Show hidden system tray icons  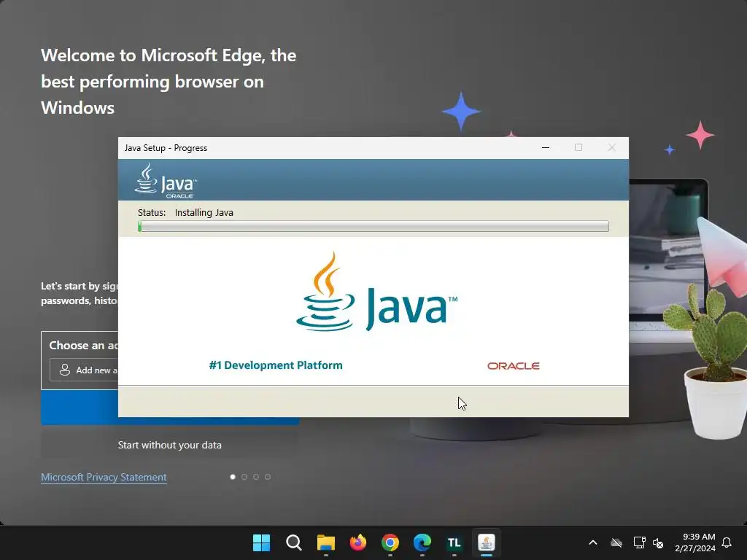tap(593, 542)
